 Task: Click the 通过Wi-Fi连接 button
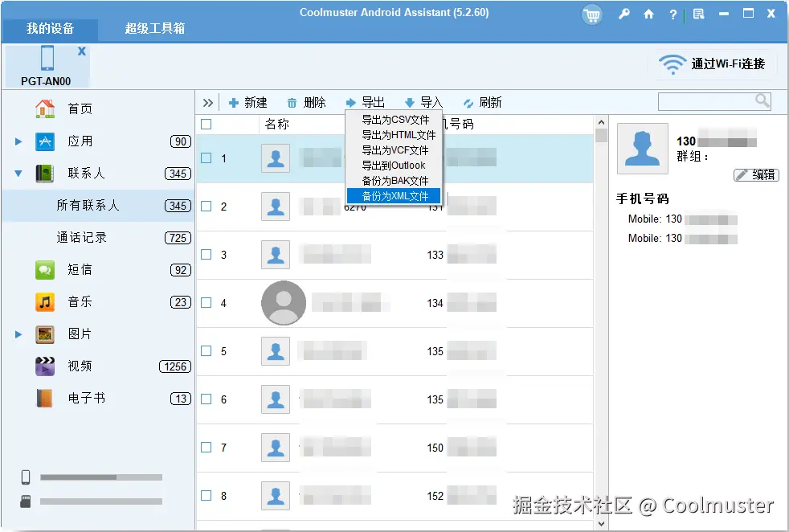(712, 63)
